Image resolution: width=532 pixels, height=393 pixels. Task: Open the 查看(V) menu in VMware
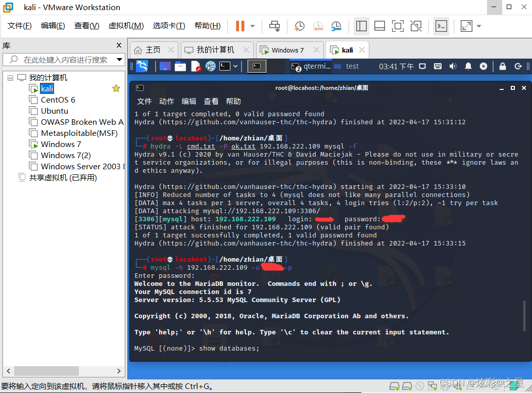[86, 26]
